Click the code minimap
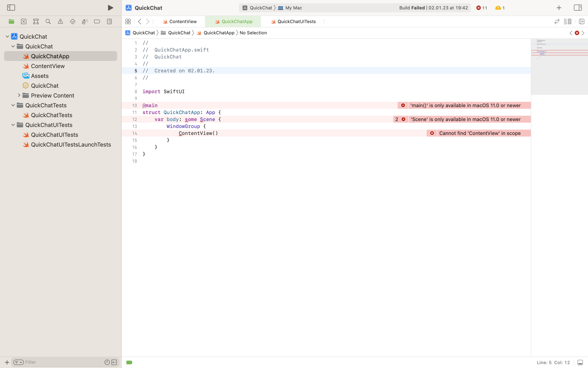The height and width of the screenshot is (368, 588). pyautogui.click(x=559, y=67)
